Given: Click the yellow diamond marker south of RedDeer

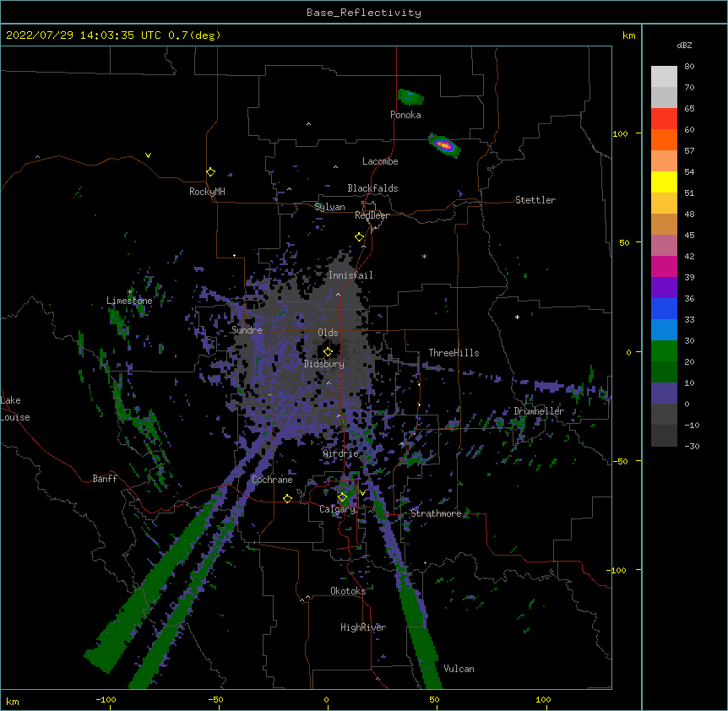Looking at the screenshot, I should click(x=359, y=236).
